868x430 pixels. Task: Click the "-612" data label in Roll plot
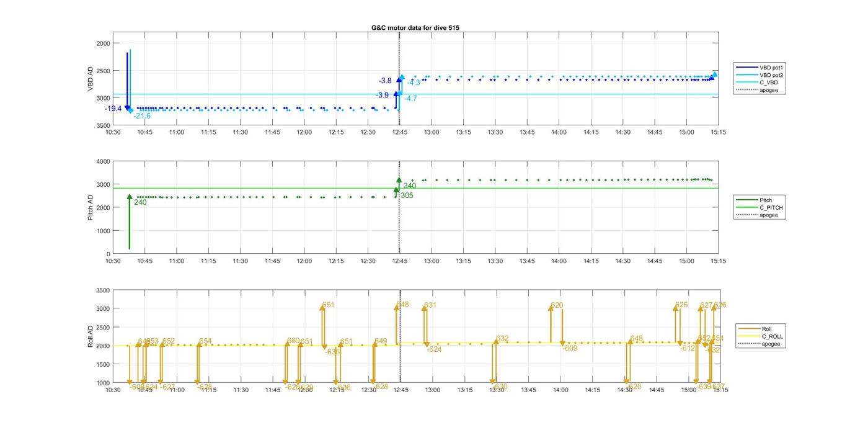tap(688, 348)
